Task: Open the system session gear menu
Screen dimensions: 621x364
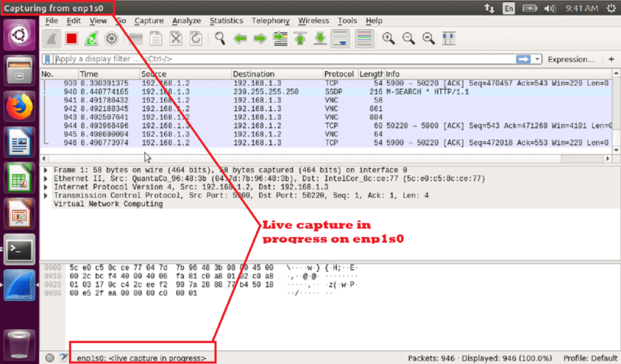Action: click(611, 8)
